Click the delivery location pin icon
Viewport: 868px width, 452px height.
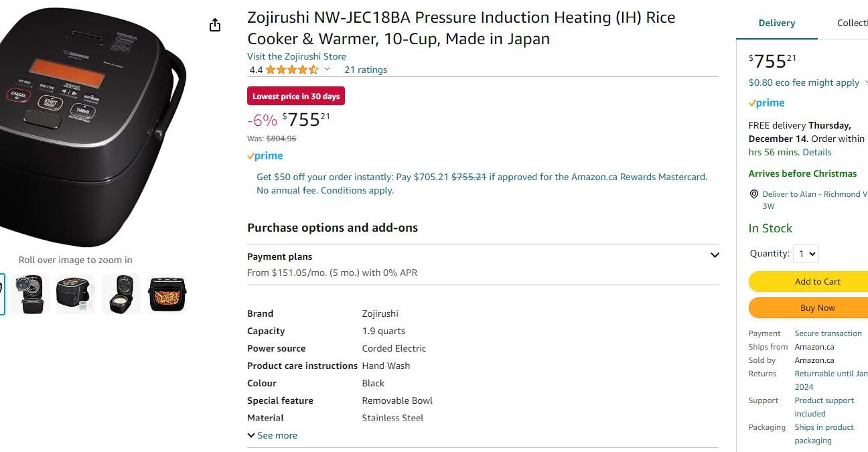(754, 194)
